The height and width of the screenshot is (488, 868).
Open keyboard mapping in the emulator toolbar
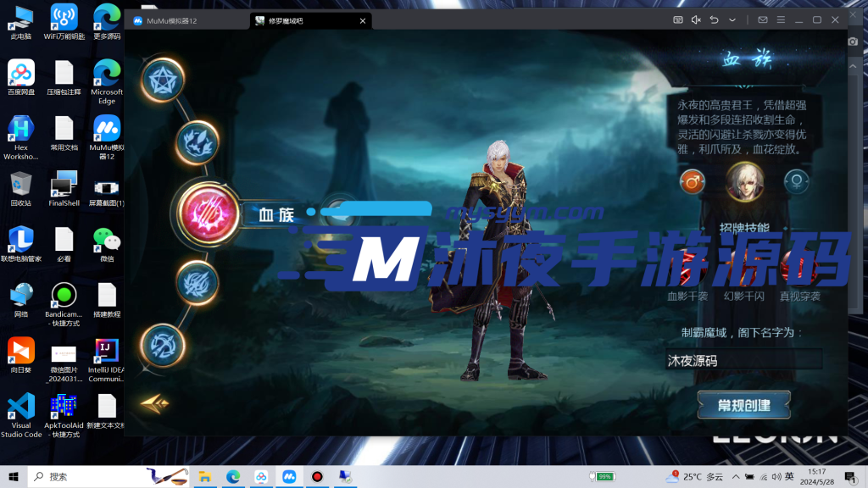click(678, 19)
